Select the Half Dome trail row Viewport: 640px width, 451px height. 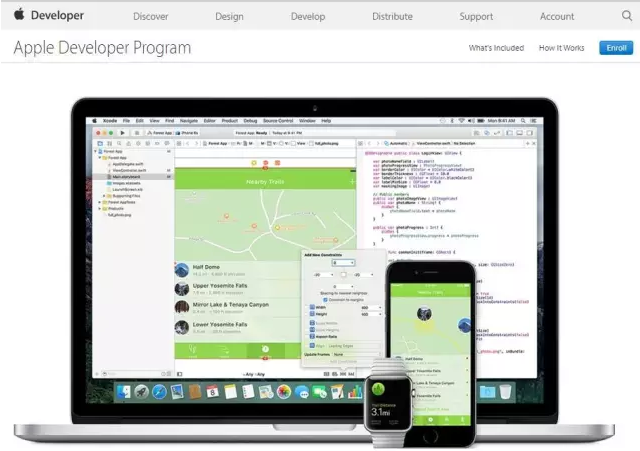[238, 270]
